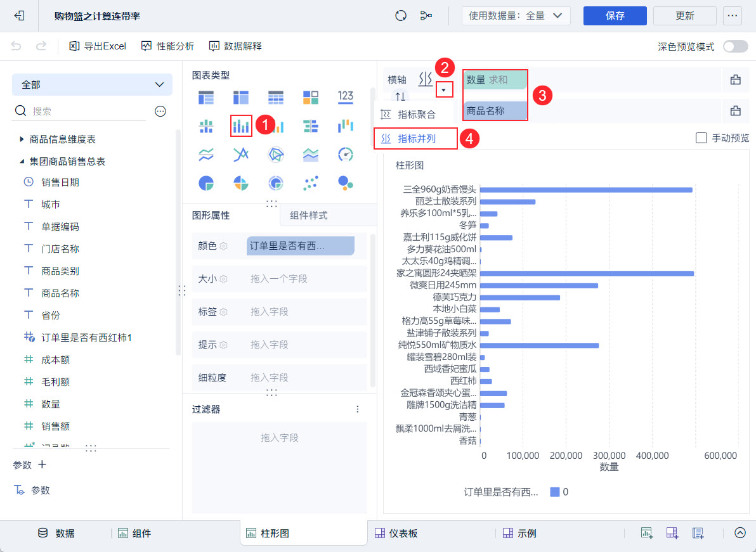Viewport: 756px width, 552px height.
Task: Click 导出Excel in the toolbar
Action: [x=98, y=46]
